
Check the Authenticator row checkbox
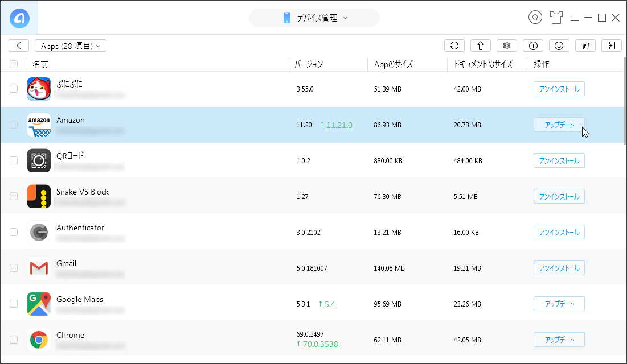coord(14,231)
